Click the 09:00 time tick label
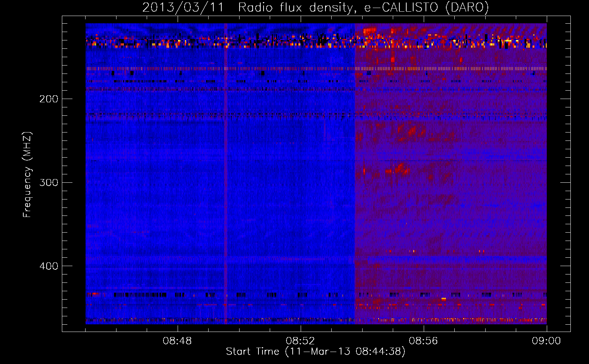This screenshot has height=364, width=589. [546, 341]
